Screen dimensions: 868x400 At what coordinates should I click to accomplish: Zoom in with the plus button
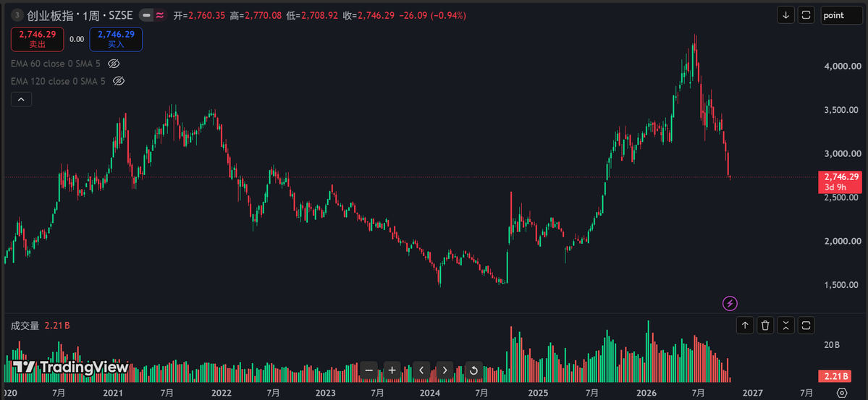(392, 370)
